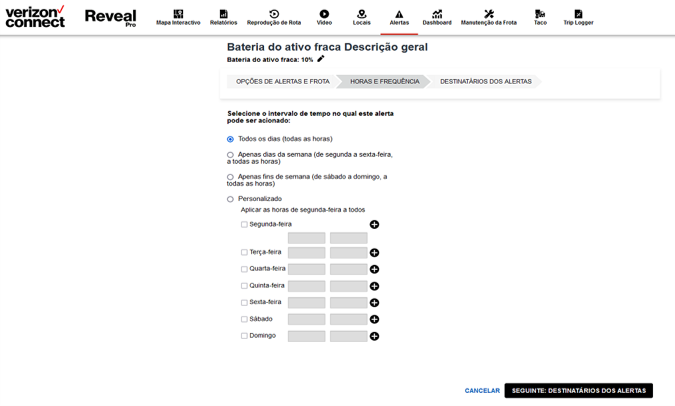Click Domingo end time field

349,336
